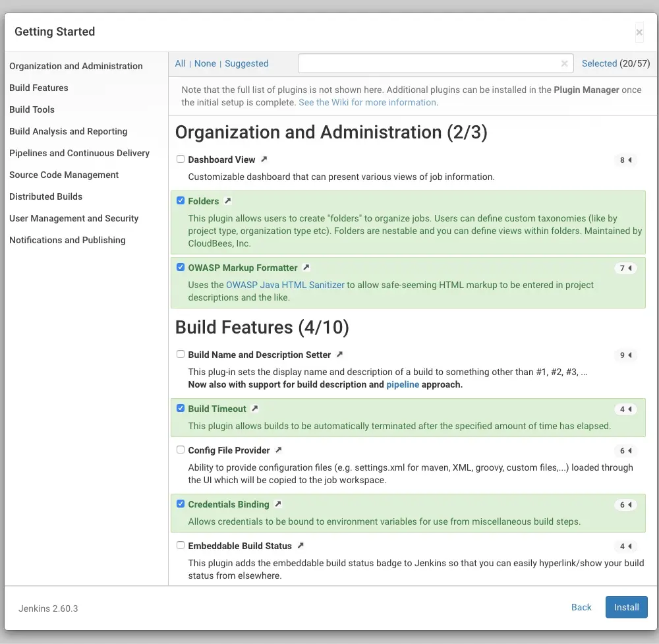This screenshot has height=644, width=659.
Task: Click Credentials Binding external link arrow
Action: (278, 504)
